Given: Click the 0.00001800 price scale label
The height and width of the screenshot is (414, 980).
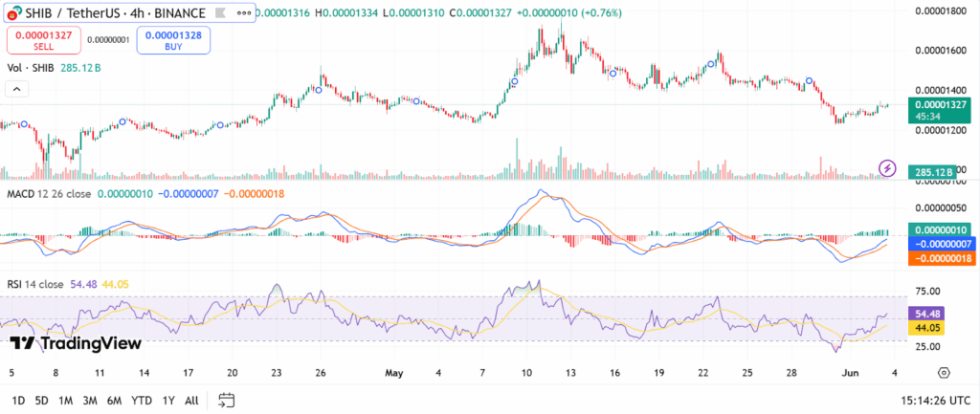Looking at the screenshot, I should coord(940,11).
